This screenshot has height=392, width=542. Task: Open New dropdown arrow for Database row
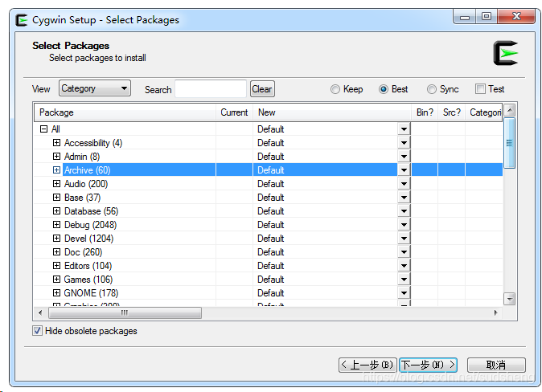pos(404,211)
